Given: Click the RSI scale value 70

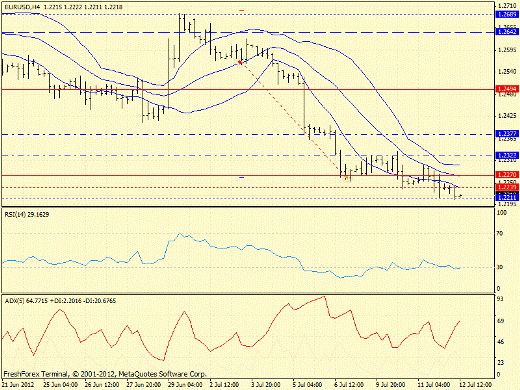Looking at the screenshot, I should (500, 234).
